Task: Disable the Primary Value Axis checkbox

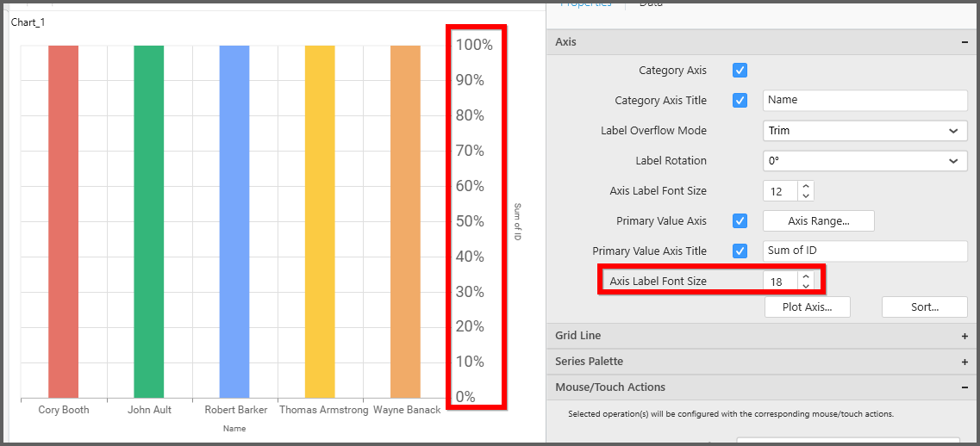Action: [x=740, y=221]
